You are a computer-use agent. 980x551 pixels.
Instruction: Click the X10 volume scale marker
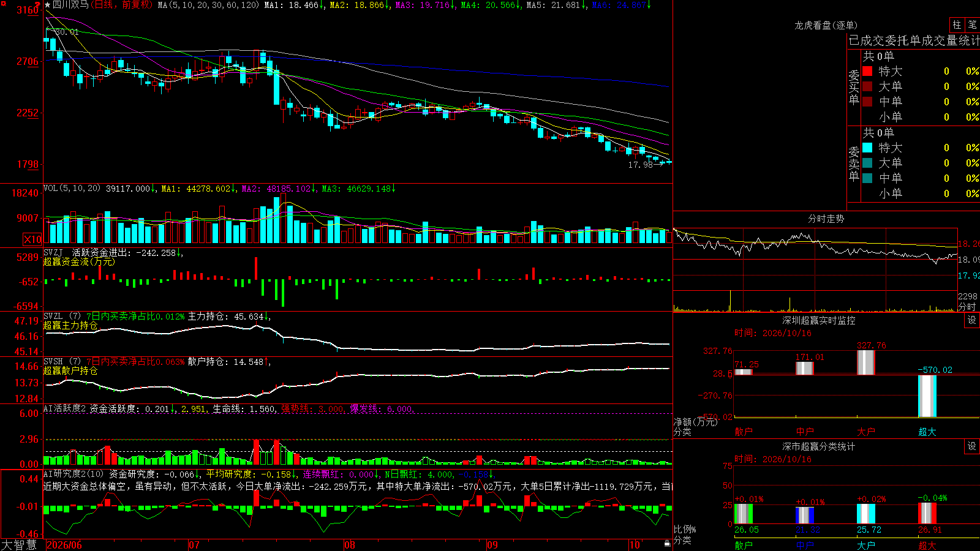click(32, 239)
